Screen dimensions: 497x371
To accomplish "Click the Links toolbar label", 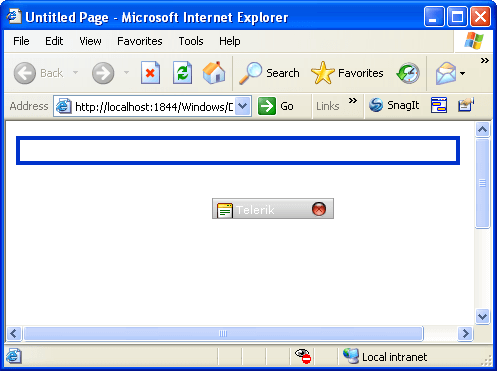I will [328, 106].
